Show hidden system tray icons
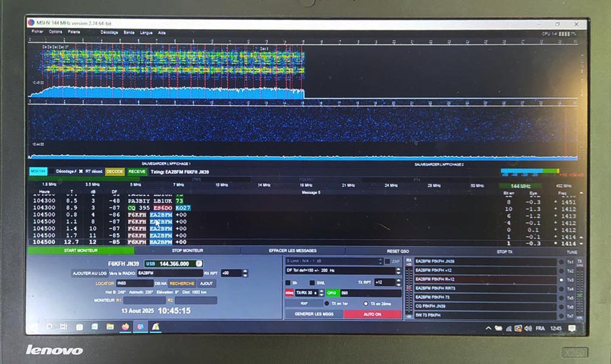Screen dimensions: 611x364 pyautogui.click(x=488, y=328)
